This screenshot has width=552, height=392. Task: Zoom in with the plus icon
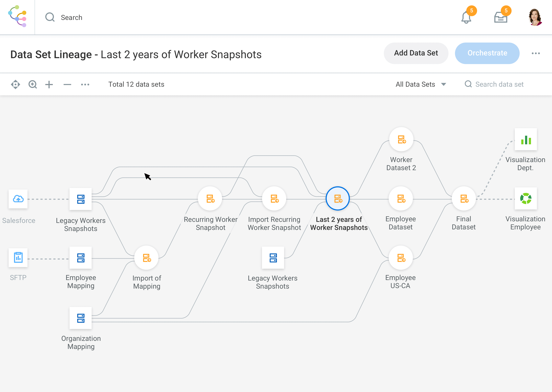click(x=49, y=85)
